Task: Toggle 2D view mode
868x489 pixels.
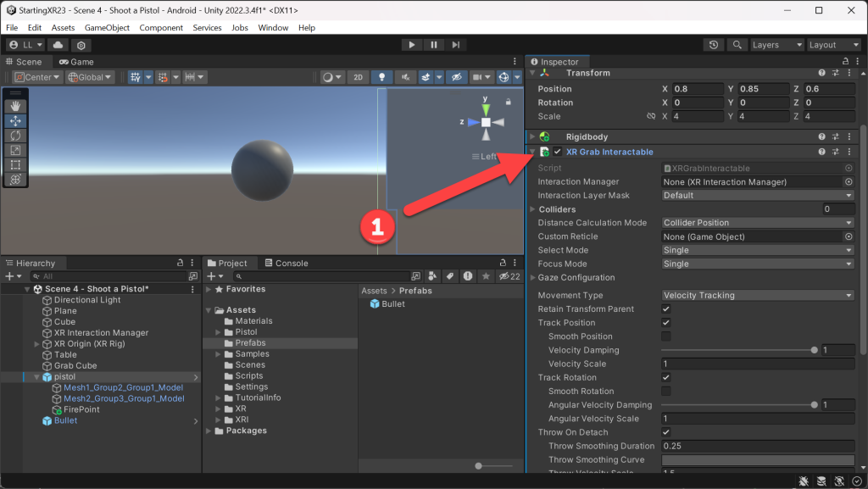Action: [359, 77]
